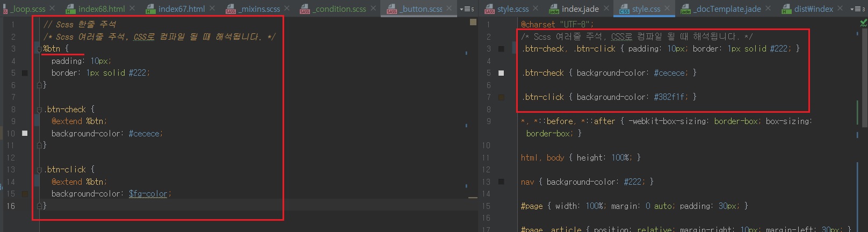The width and height of the screenshot is (868, 232).
Task: Close the _docTemplate.jade tab
Action: click(x=768, y=9)
